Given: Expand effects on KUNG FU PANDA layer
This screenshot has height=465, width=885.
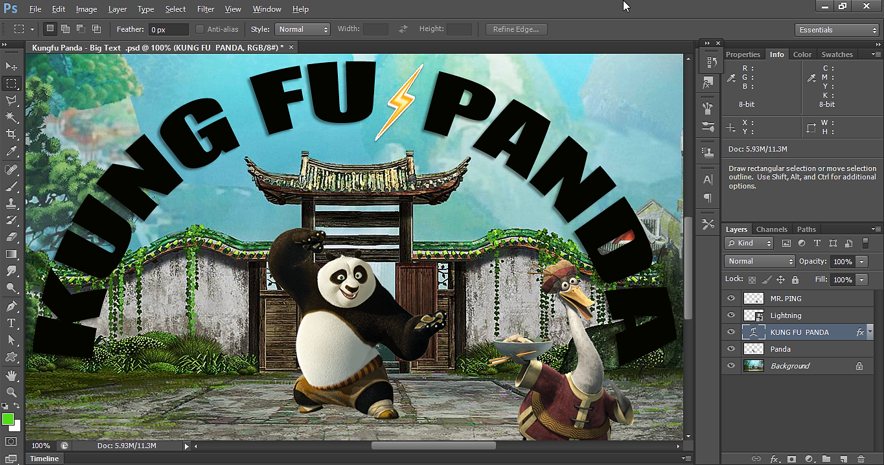Looking at the screenshot, I should (x=870, y=332).
